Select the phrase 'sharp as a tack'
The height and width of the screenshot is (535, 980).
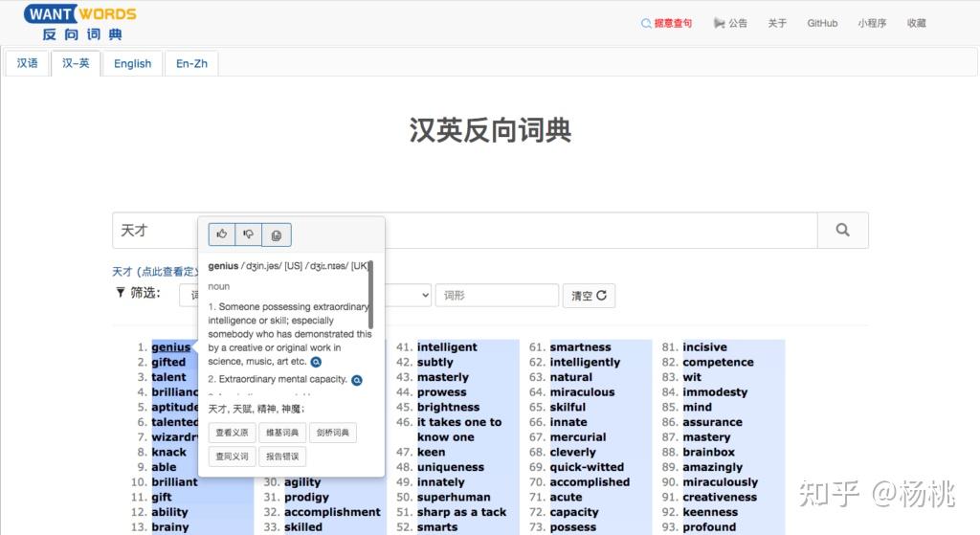point(462,512)
